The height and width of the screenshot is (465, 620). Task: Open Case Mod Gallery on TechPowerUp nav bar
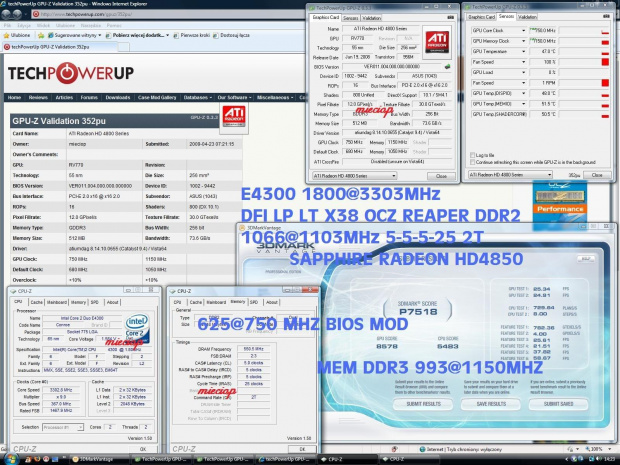(157, 97)
